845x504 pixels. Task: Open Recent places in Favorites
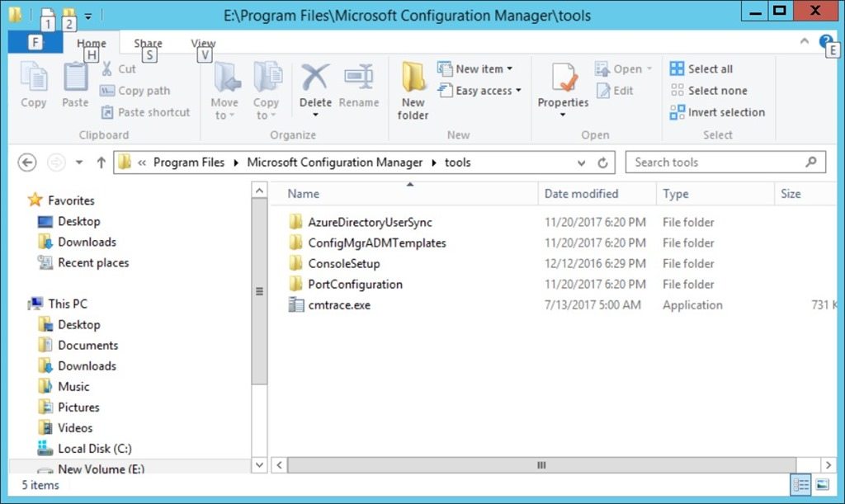pos(93,263)
